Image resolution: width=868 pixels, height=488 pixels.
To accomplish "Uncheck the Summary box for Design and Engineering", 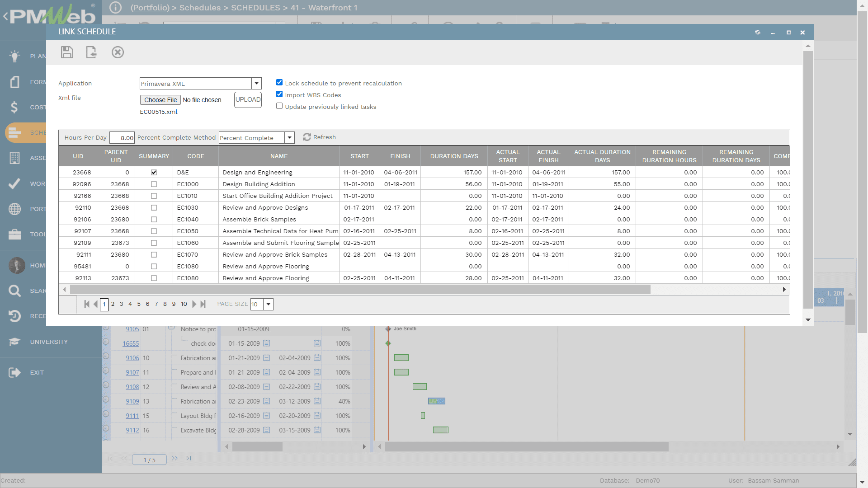I will [154, 172].
